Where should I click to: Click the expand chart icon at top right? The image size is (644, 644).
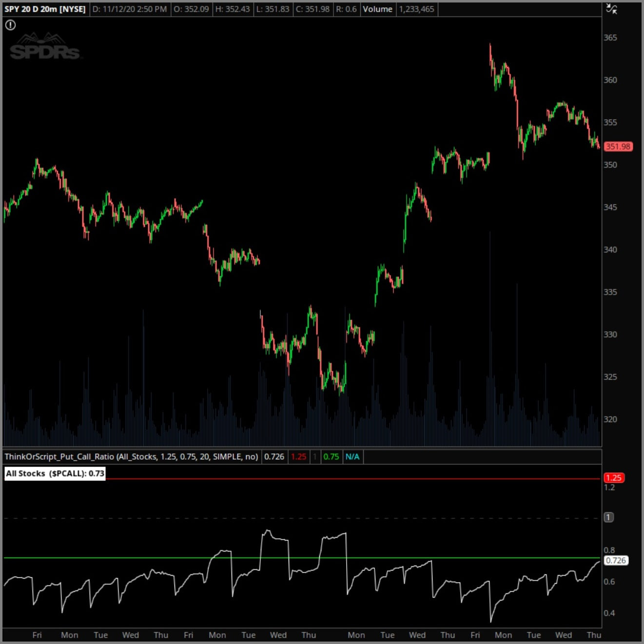click(611, 9)
